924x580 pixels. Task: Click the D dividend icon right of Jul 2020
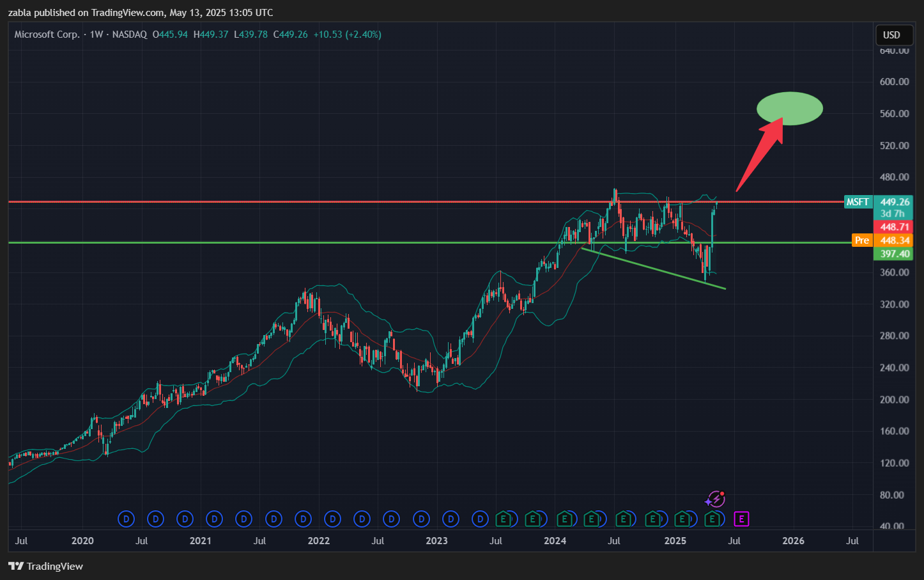pos(155,519)
